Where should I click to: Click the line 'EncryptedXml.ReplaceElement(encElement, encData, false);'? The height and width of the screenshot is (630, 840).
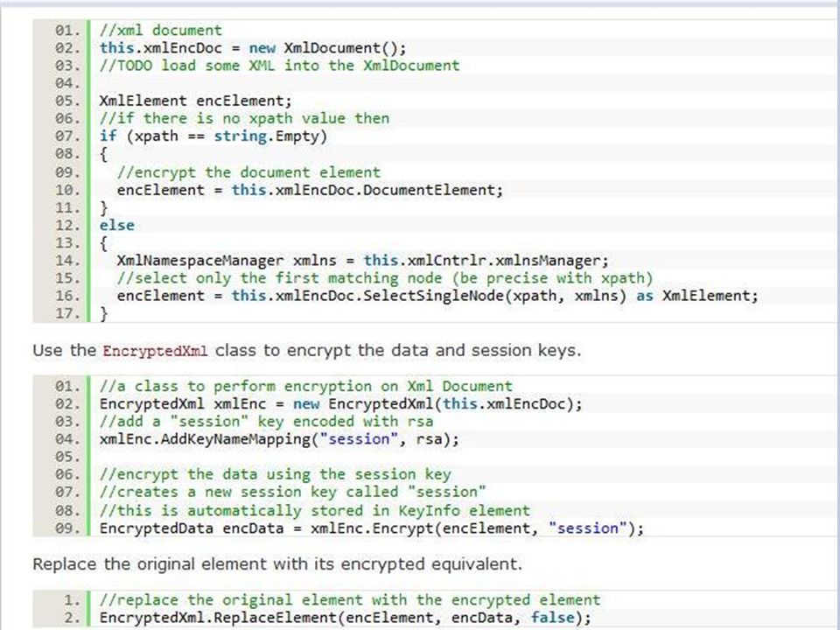(346, 618)
